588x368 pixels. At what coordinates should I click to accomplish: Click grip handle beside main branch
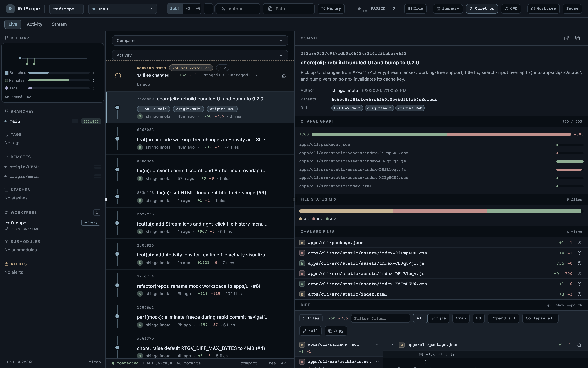tap(75, 121)
